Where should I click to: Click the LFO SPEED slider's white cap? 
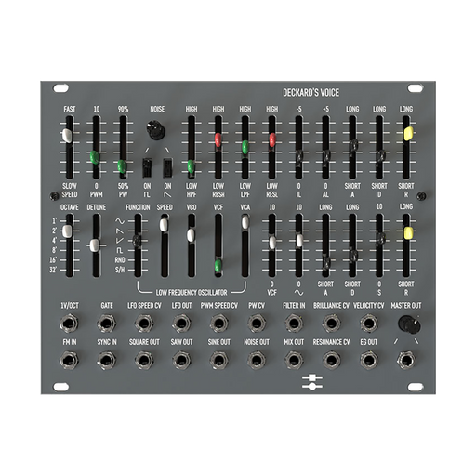164,225
